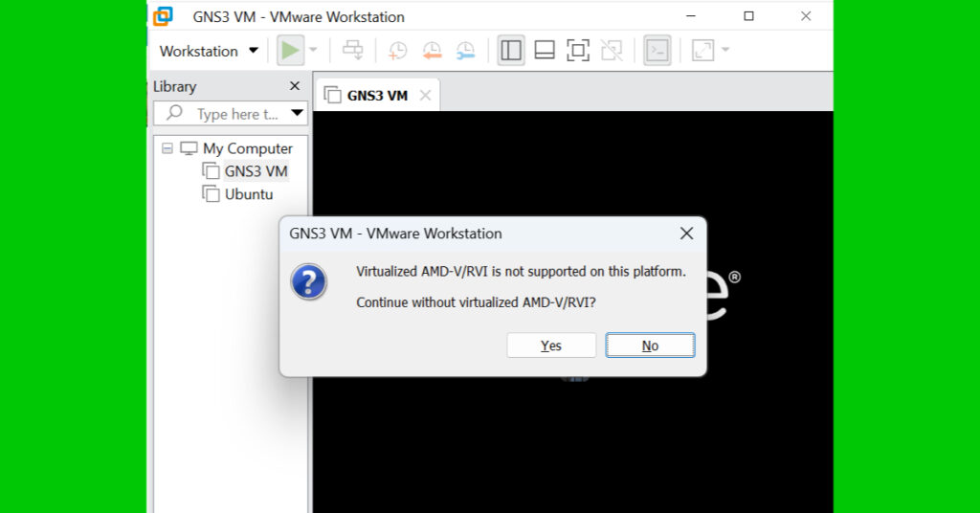This screenshot has height=513, width=980.
Task: Click the dialog text 'Continue without virtualized AMD-V/RVI?'
Action: coord(476,302)
